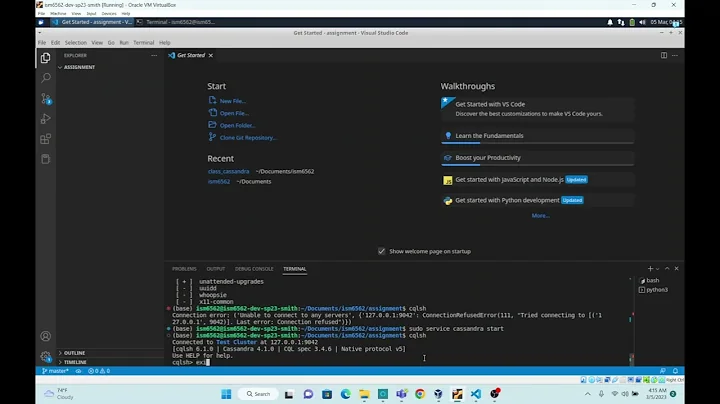The height and width of the screenshot is (404, 720).
Task: Synchronize changes icon in status bar
Action: pyautogui.click(x=79, y=371)
